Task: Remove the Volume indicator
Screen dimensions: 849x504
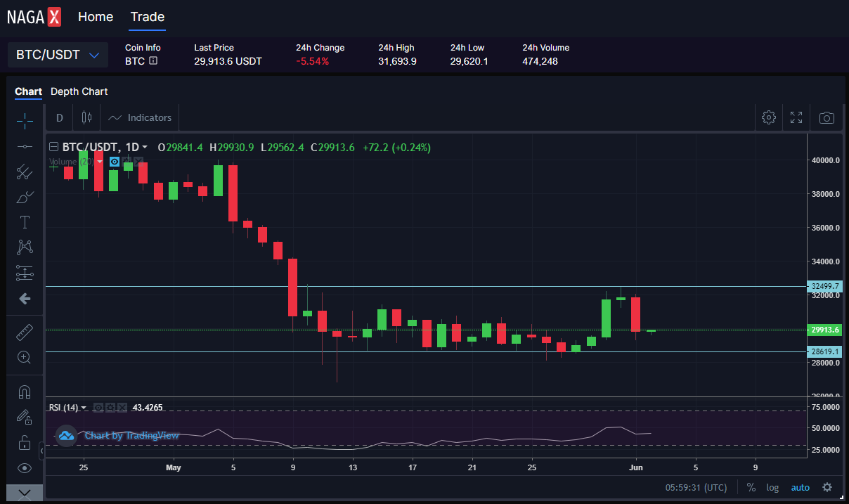Action: pyautogui.click(x=138, y=162)
